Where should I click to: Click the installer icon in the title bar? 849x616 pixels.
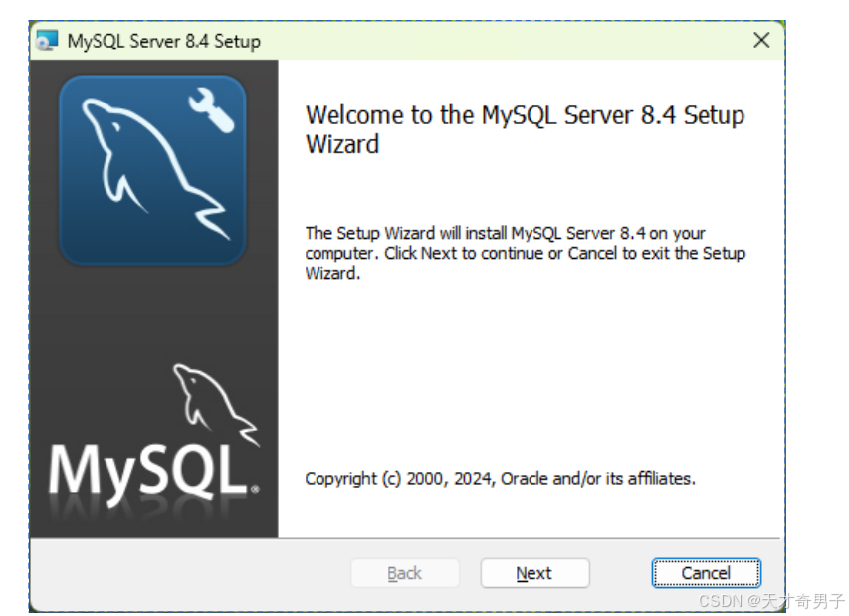coord(47,41)
